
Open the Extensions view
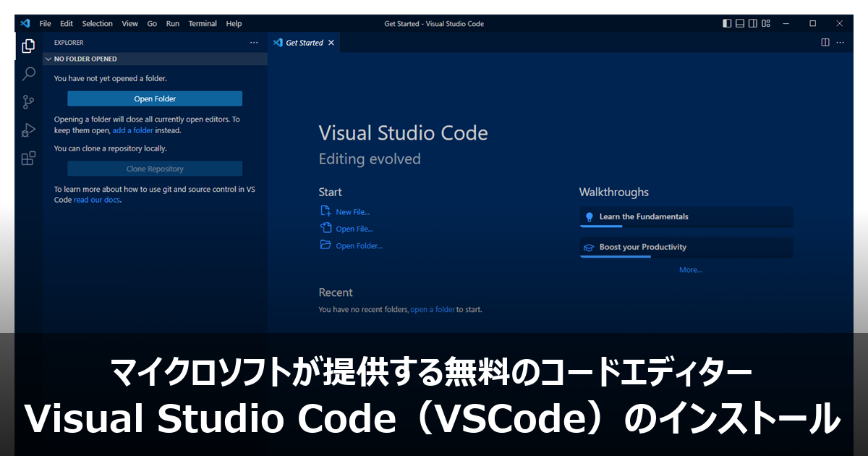pos(28,159)
